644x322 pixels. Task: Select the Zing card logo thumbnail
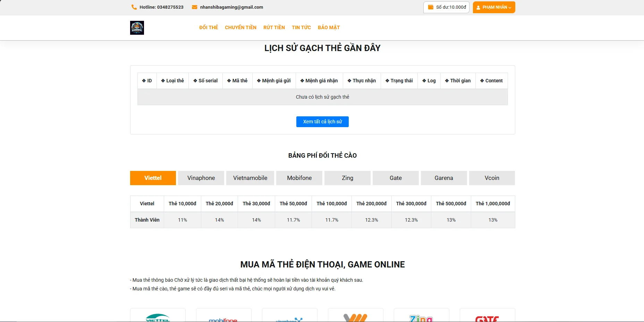(422, 315)
